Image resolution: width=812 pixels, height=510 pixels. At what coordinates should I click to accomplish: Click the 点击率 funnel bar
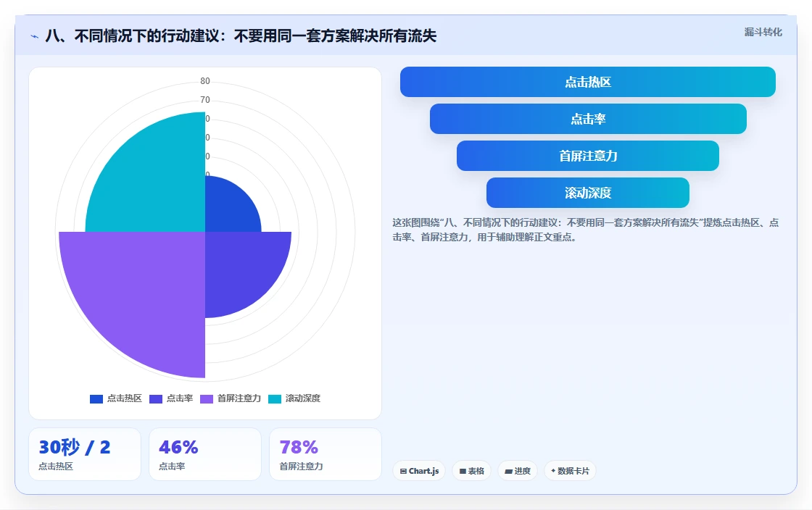coord(588,119)
